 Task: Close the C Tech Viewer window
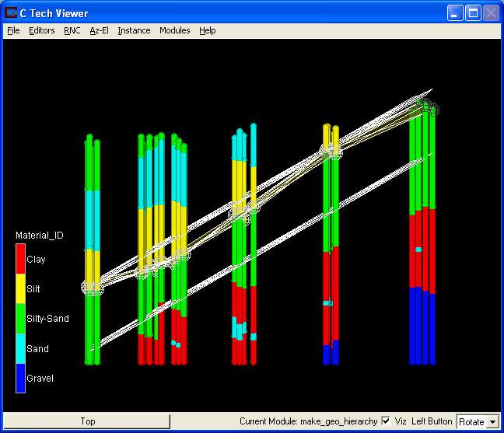pyautogui.click(x=491, y=13)
